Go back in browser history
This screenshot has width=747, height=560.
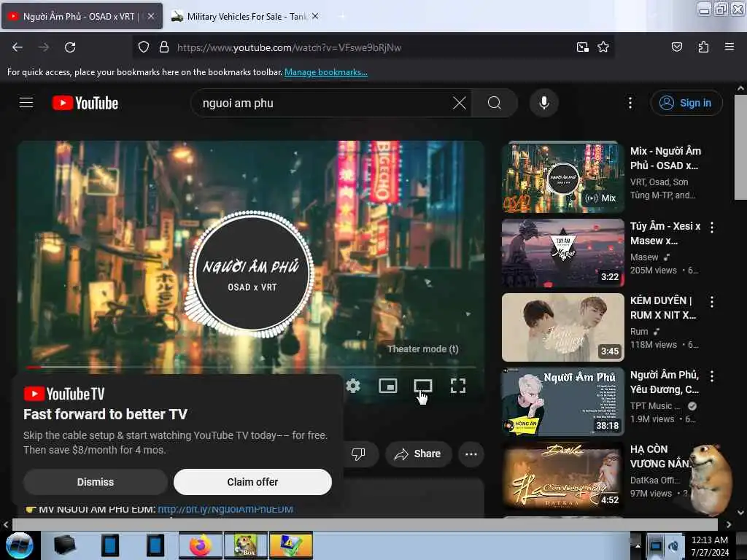(18, 47)
